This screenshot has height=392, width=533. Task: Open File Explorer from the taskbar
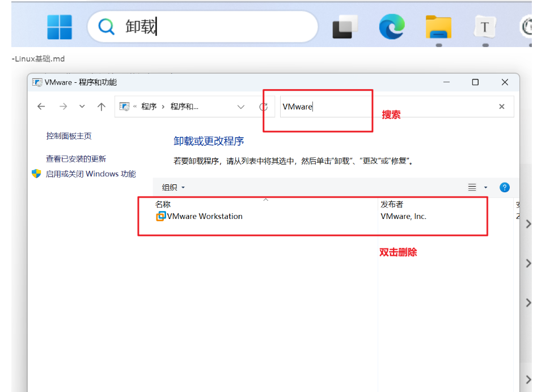point(438,27)
